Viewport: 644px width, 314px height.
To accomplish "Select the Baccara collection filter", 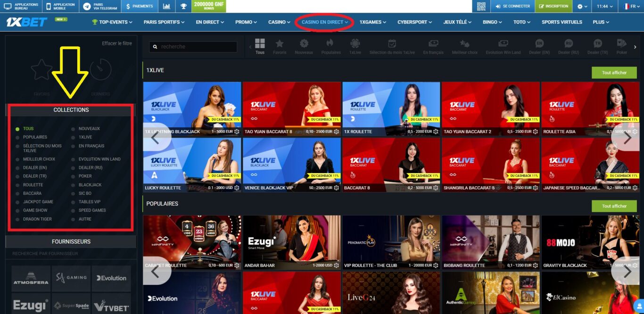I will point(32,193).
